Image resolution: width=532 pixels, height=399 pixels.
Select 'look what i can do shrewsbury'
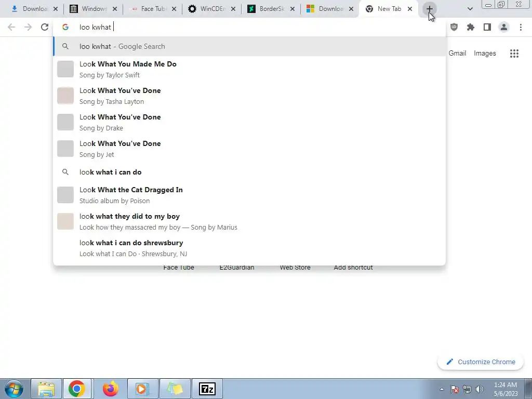click(249, 248)
